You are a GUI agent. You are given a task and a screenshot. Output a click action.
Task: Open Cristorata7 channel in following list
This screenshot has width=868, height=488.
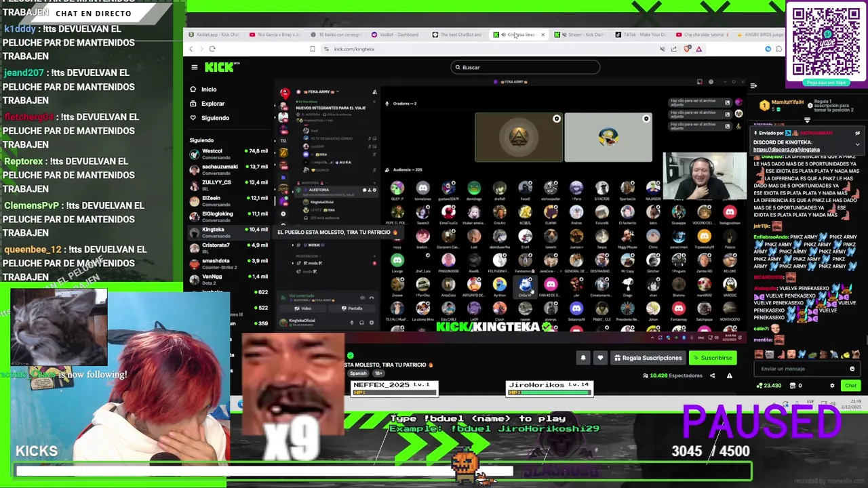(x=229, y=247)
